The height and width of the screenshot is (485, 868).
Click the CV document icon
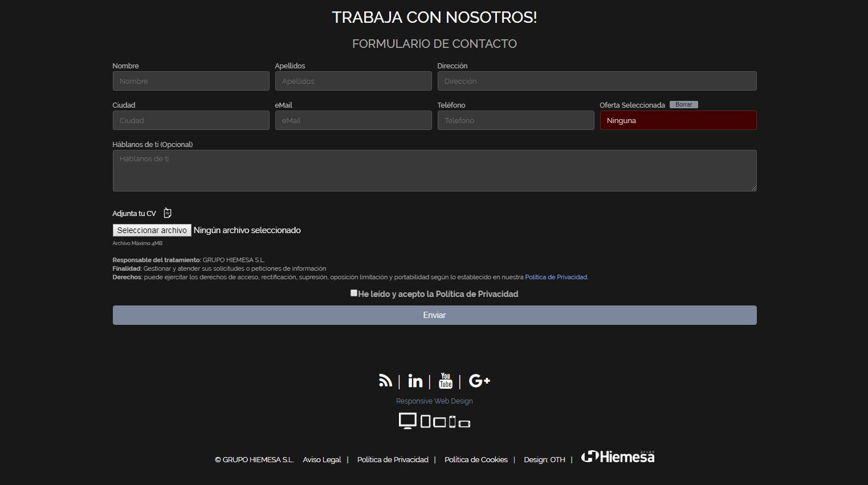[168, 213]
